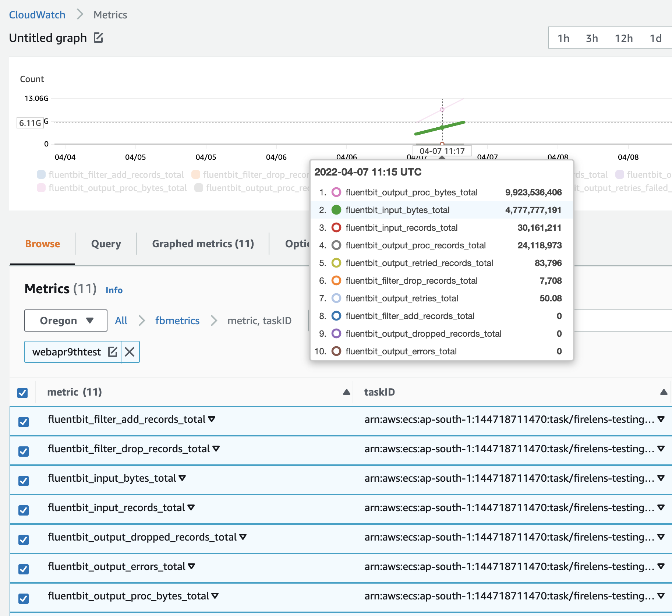Sort by metric column ascending arrow
This screenshot has width=672, height=616.
pos(346,392)
